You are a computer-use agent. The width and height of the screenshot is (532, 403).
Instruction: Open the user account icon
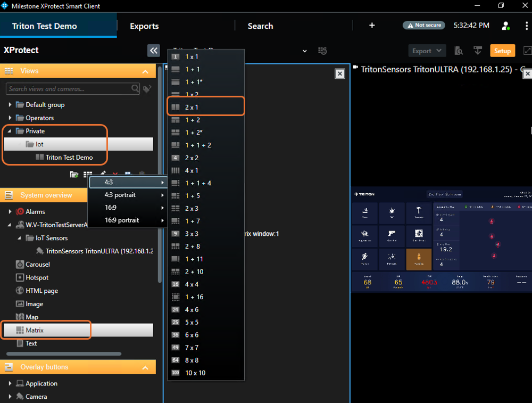pyautogui.click(x=505, y=26)
